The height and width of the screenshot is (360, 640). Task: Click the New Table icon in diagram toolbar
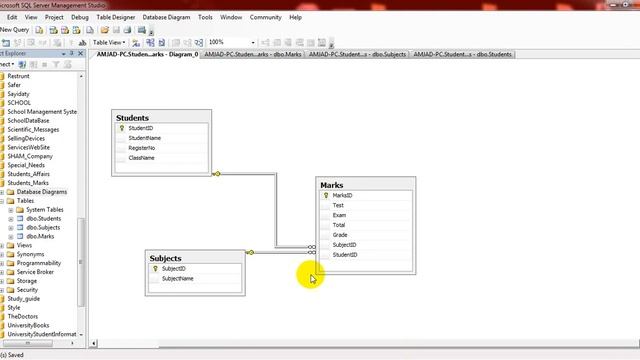pyautogui.click(x=6, y=42)
